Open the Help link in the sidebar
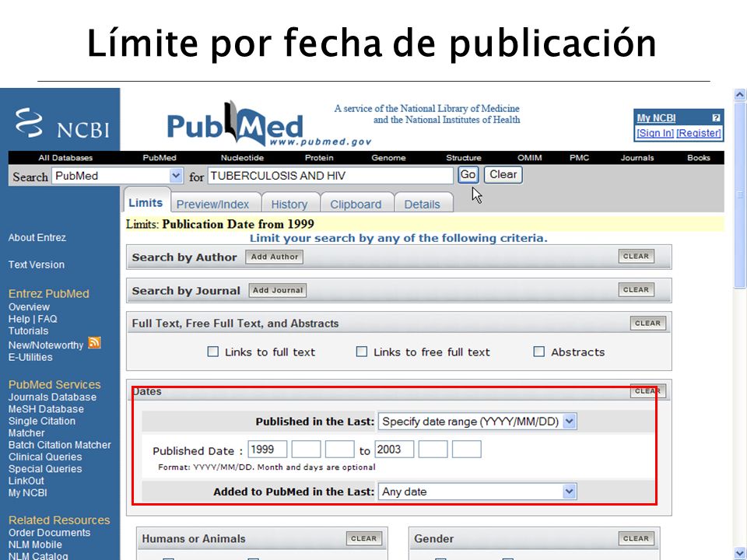This screenshot has height=560, width=747. pyautogui.click(x=19, y=319)
